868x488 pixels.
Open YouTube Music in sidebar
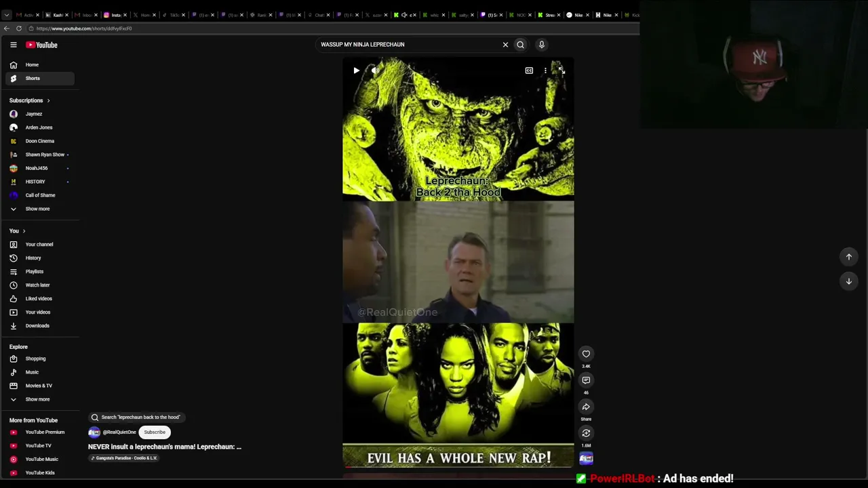pyautogui.click(x=40, y=460)
